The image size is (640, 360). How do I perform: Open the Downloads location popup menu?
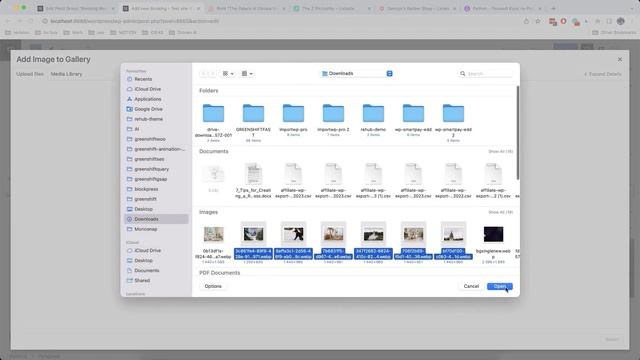(x=357, y=73)
